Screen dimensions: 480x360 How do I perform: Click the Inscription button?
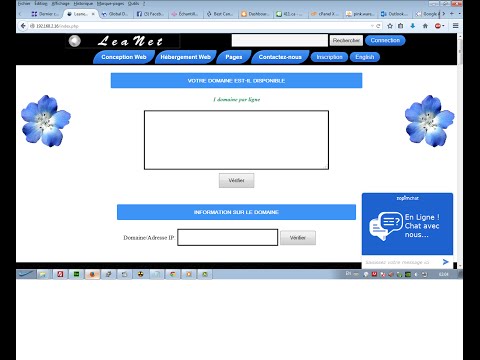pyautogui.click(x=329, y=57)
